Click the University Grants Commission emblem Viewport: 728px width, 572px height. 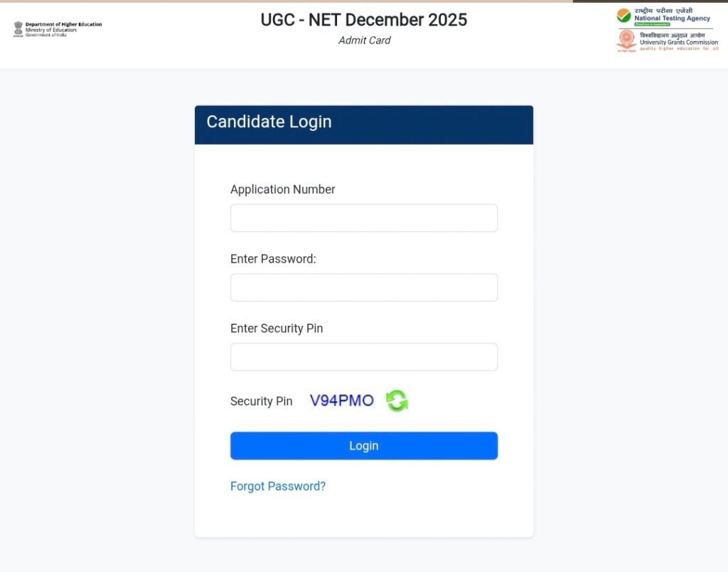(626, 40)
